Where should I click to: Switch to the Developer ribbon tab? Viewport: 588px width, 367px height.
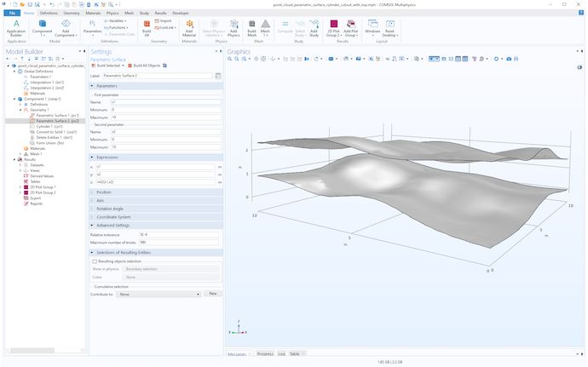(181, 13)
